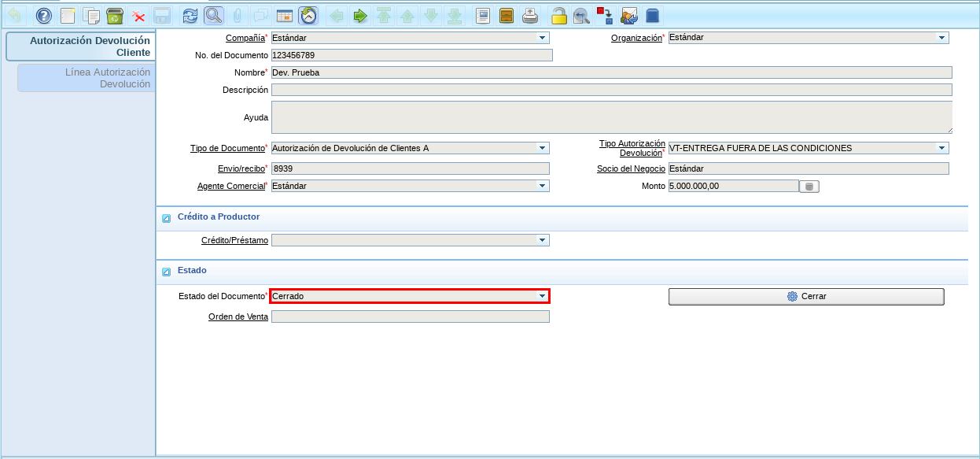Click the Tipo de Documento label link
This screenshot has height=459, width=980.
pos(227,148)
